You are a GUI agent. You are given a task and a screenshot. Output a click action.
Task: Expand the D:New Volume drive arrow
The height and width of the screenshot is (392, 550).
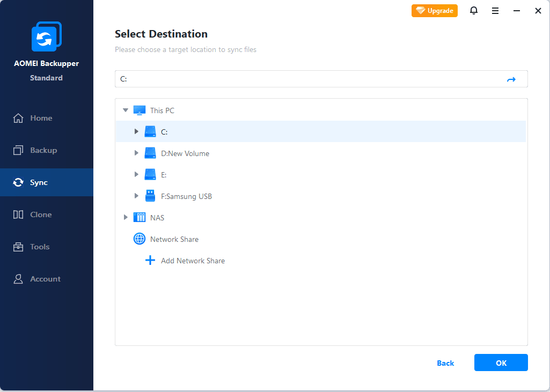coord(136,153)
